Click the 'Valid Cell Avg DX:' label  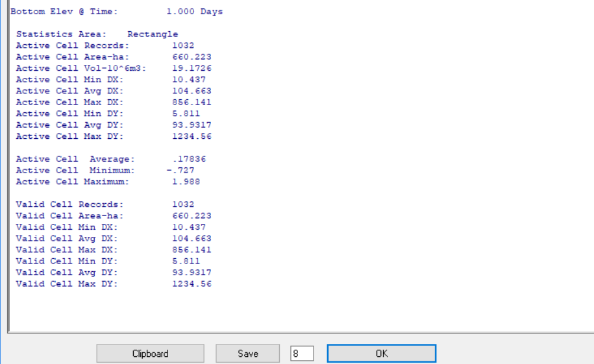tap(67, 239)
